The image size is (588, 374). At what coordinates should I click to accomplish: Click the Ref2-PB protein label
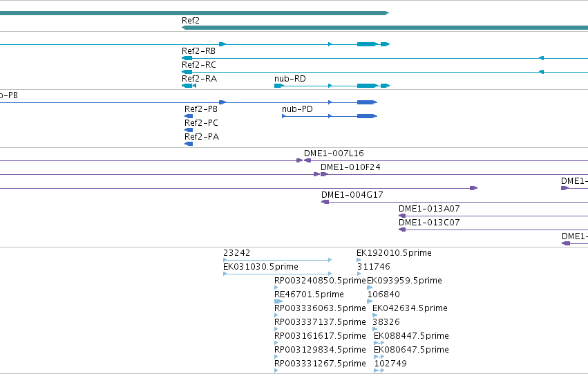tap(201, 109)
